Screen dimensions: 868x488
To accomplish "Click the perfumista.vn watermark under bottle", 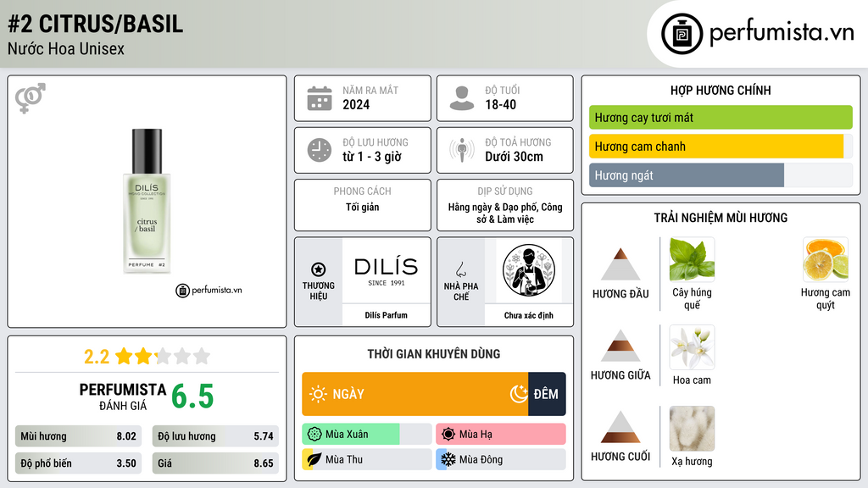I will coord(209,290).
